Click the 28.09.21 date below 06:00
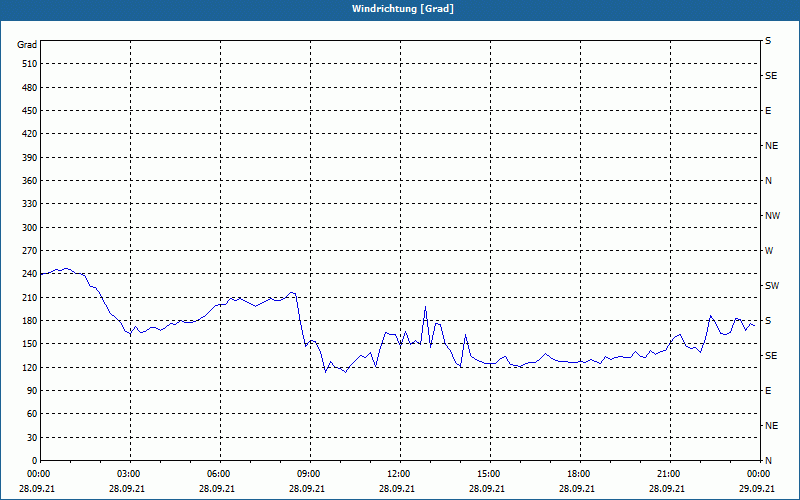The width and height of the screenshot is (800, 500). 217,488
